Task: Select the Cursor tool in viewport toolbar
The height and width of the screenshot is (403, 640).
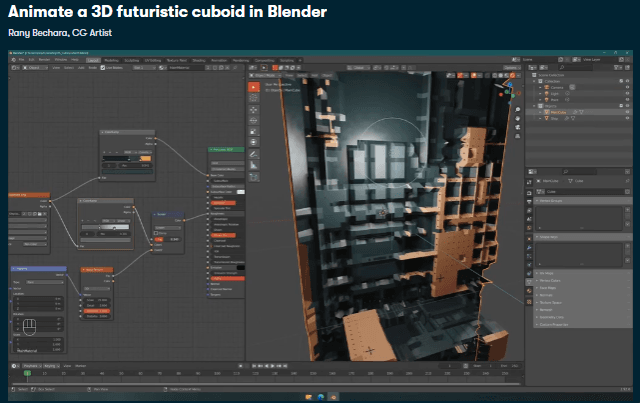Action: pyautogui.click(x=253, y=98)
